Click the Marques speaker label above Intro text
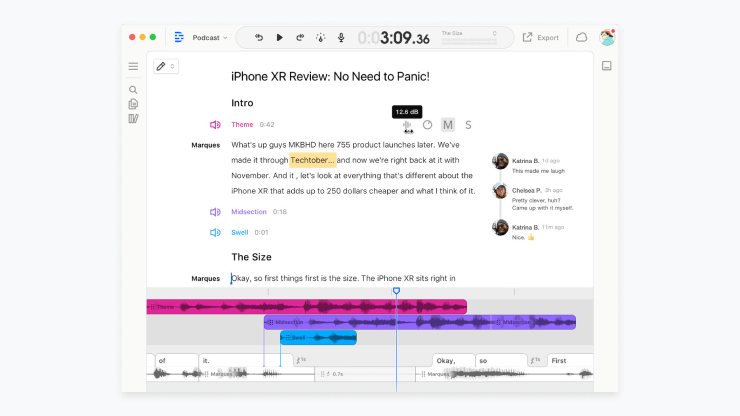The height and width of the screenshot is (416, 740). tap(206, 145)
